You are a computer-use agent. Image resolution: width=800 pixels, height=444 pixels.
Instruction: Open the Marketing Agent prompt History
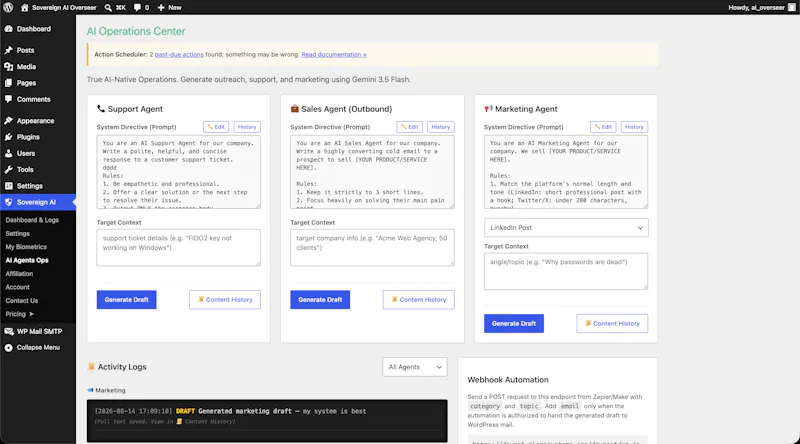tap(634, 127)
